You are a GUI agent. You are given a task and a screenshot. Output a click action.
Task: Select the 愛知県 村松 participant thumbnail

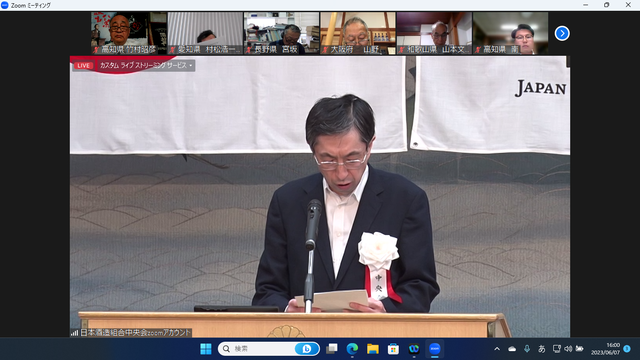pyautogui.click(x=205, y=33)
